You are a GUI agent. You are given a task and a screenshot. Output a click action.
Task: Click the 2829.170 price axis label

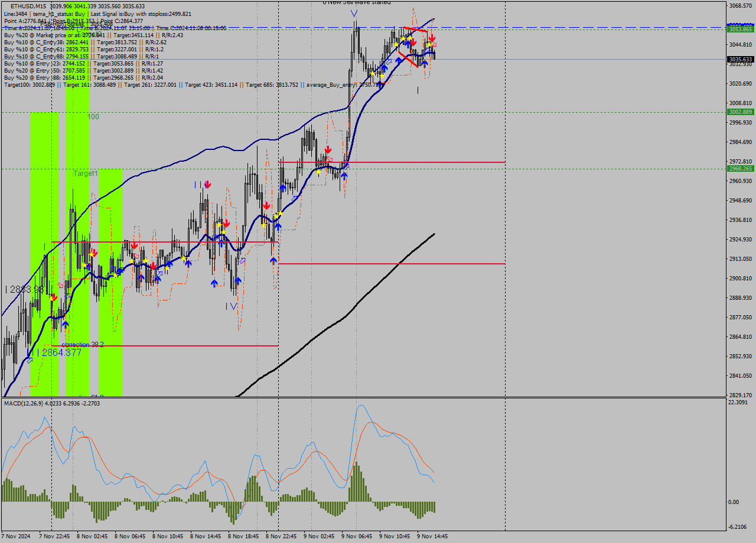(x=740, y=395)
